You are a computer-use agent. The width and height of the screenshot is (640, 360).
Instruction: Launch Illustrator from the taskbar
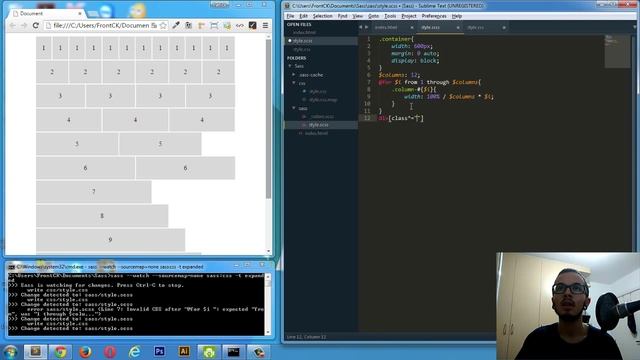[x=184, y=351]
